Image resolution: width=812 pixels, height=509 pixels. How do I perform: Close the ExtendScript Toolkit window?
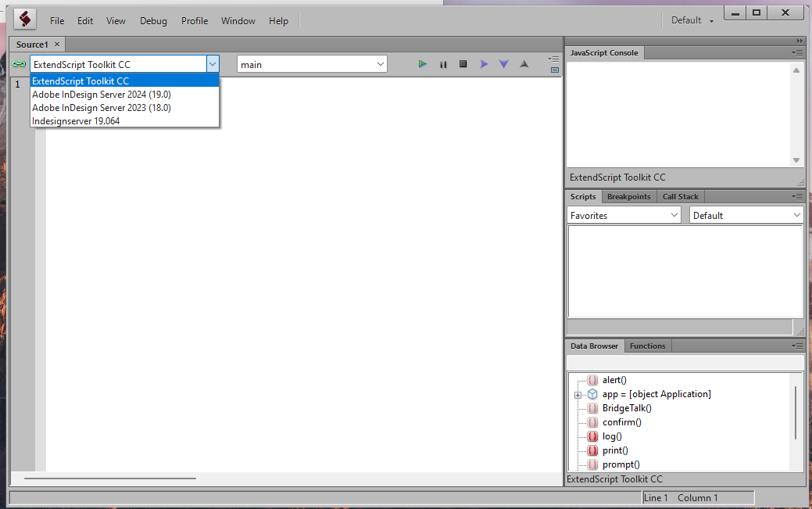(785, 13)
